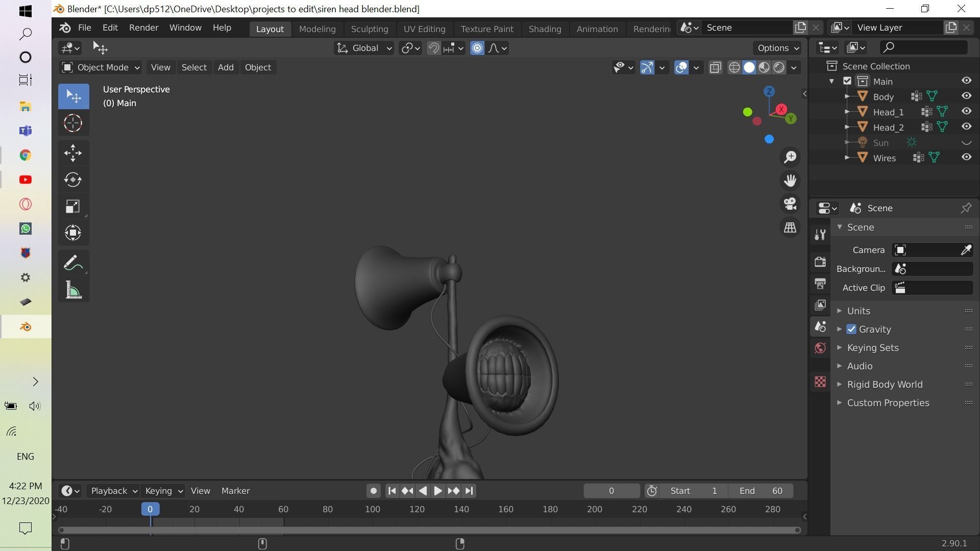Image resolution: width=980 pixels, height=551 pixels.
Task: Hide Head_2 with its eye icon
Action: [x=966, y=127]
